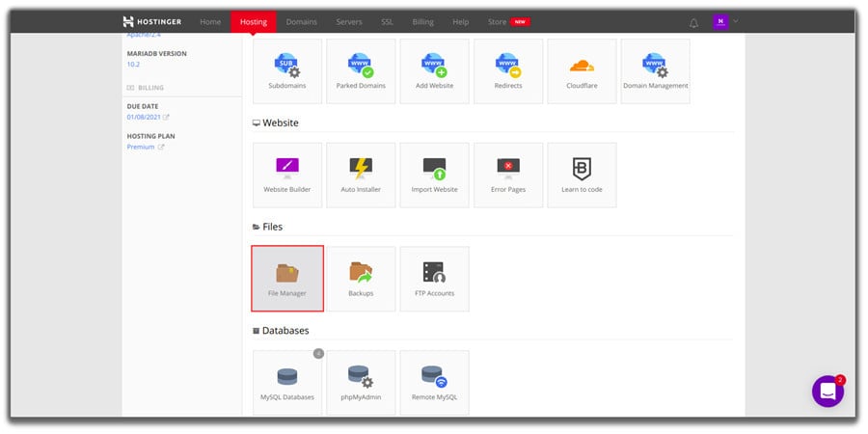Viewport: 868px width, 434px height.
Task: Click the Website section heading
Action: [x=280, y=122]
